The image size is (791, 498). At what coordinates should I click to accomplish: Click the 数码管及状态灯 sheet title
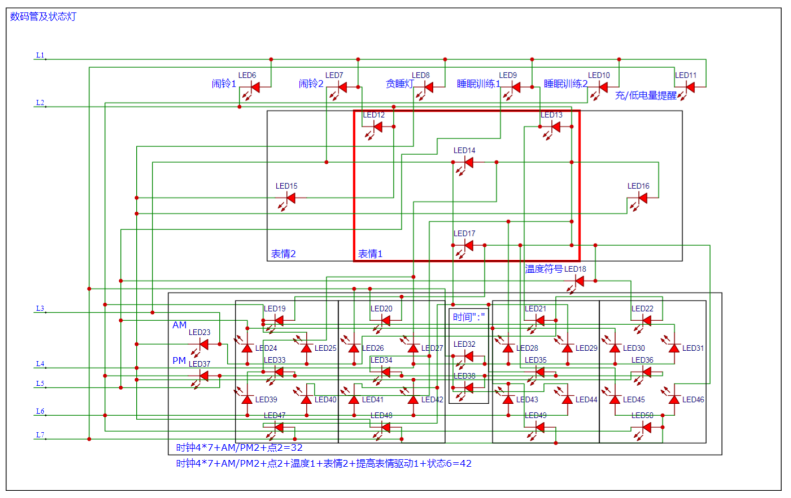(43, 17)
